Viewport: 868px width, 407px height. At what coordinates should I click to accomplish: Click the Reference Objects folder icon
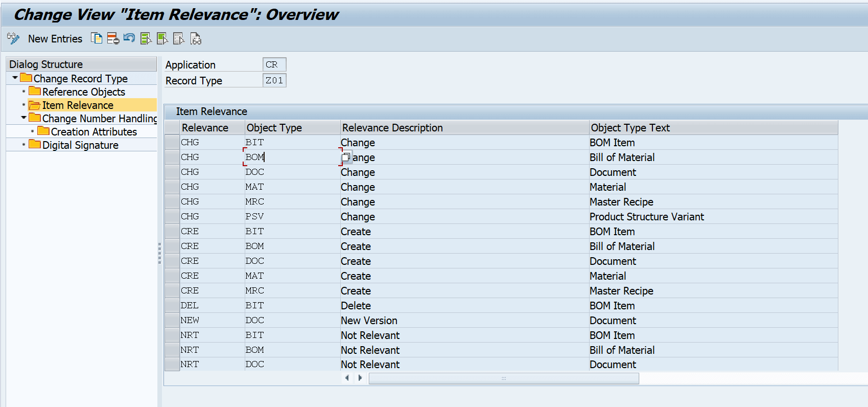coord(35,91)
